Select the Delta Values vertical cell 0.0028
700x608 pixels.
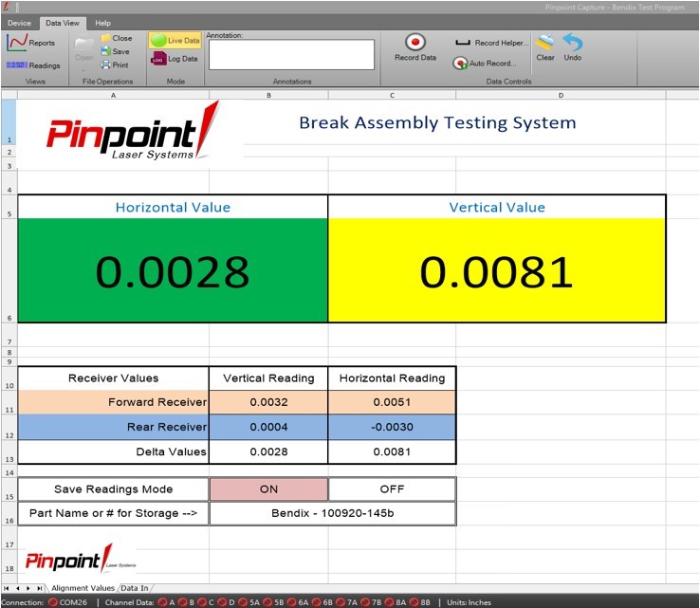point(268,451)
